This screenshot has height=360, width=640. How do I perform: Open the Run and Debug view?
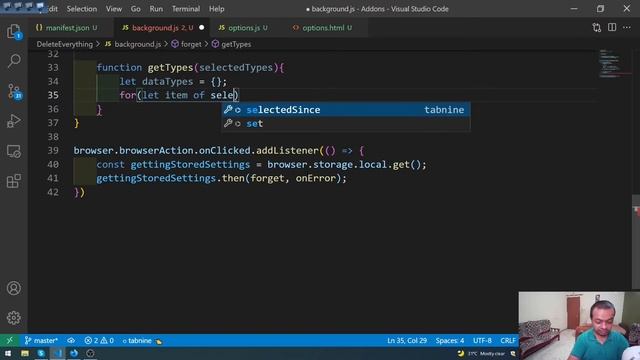tap(14, 121)
